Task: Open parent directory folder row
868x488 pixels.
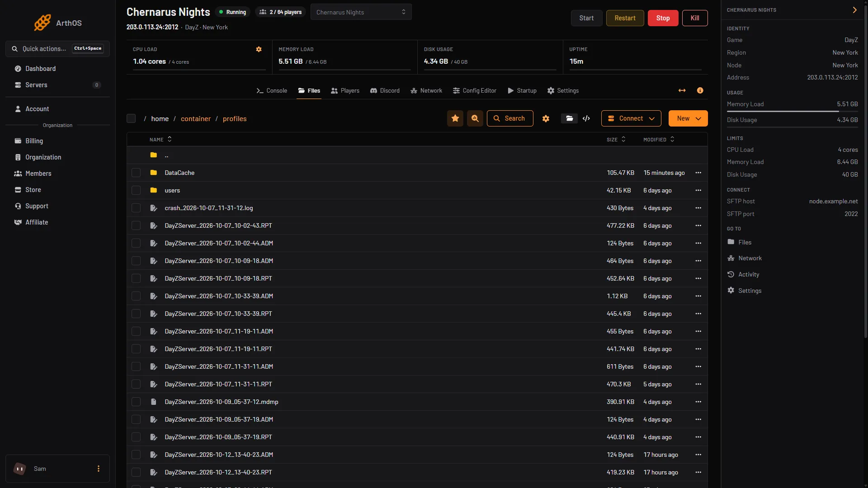Action: pos(417,155)
